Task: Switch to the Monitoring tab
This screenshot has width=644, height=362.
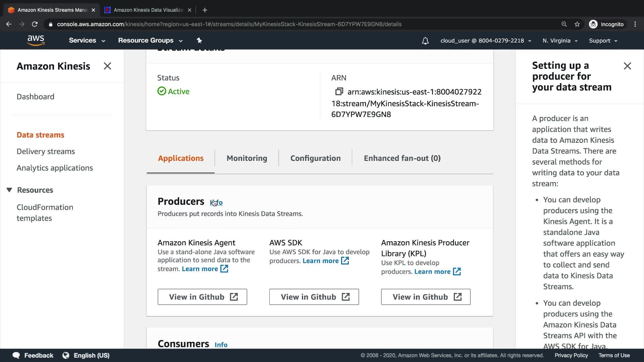Action: click(247, 158)
